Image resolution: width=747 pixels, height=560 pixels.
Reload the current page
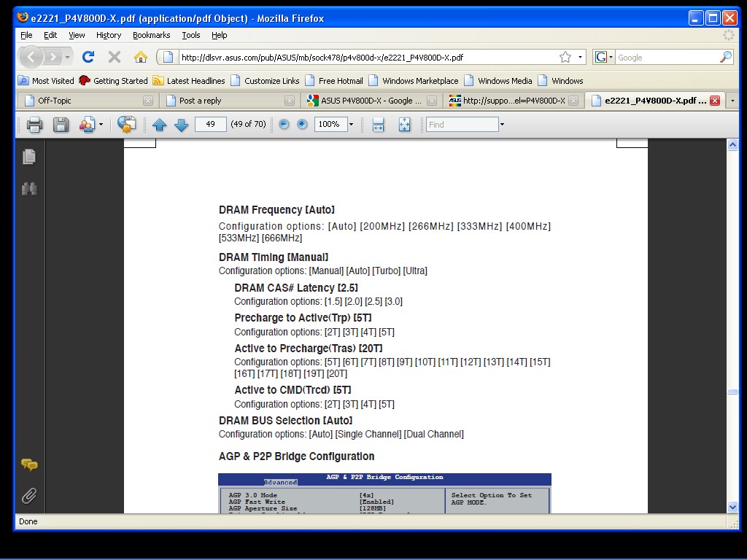[x=88, y=57]
